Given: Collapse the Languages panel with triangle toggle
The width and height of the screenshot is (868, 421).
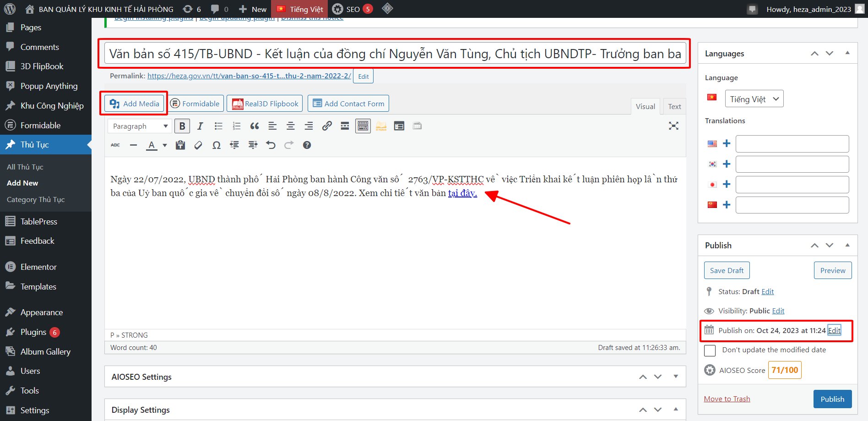Looking at the screenshot, I should pyautogui.click(x=847, y=53).
